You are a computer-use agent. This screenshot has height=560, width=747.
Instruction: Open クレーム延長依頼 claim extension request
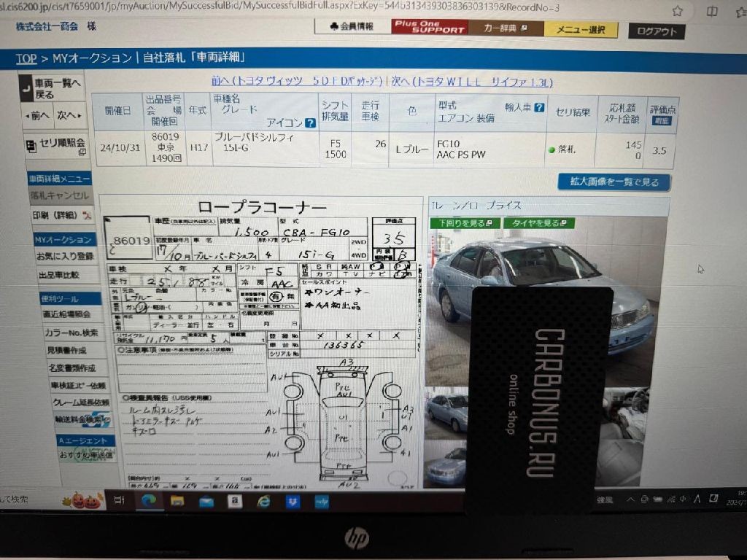point(80,402)
